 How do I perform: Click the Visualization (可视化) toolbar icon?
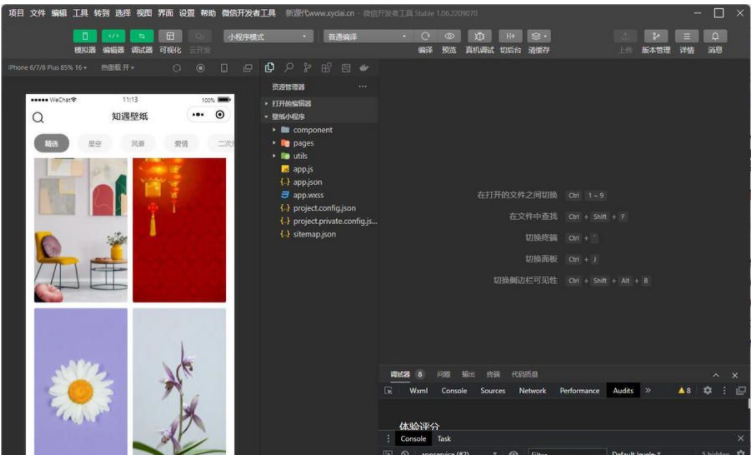(x=171, y=36)
